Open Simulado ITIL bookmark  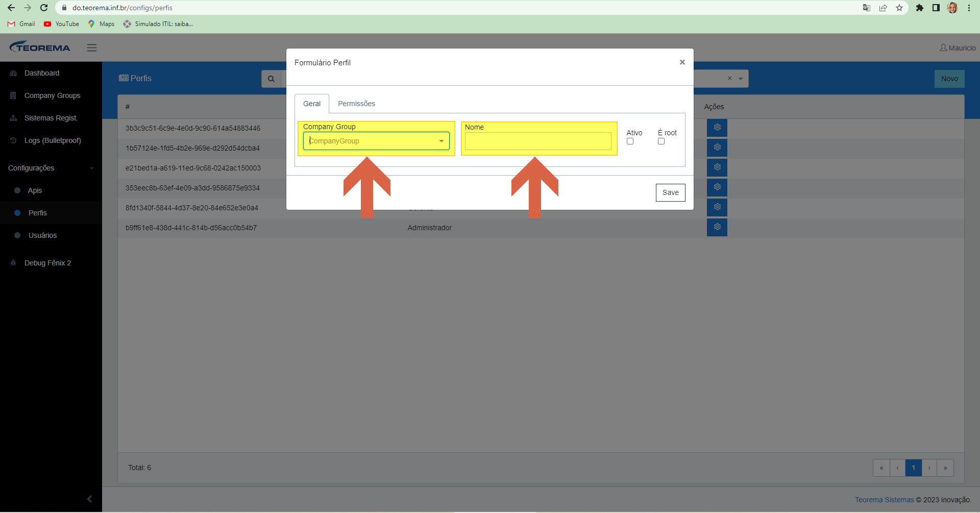pyautogui.click(x=158, y=24)
